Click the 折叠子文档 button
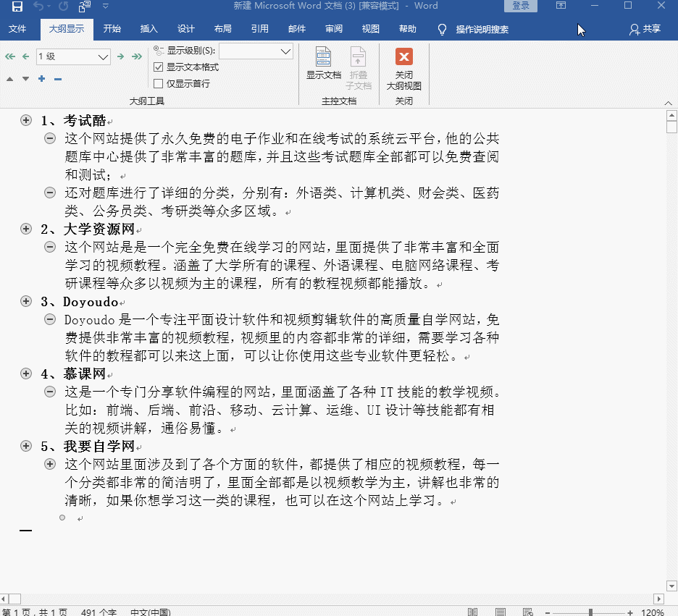Viewport: 678px width, 616px height. pos(358,68)
